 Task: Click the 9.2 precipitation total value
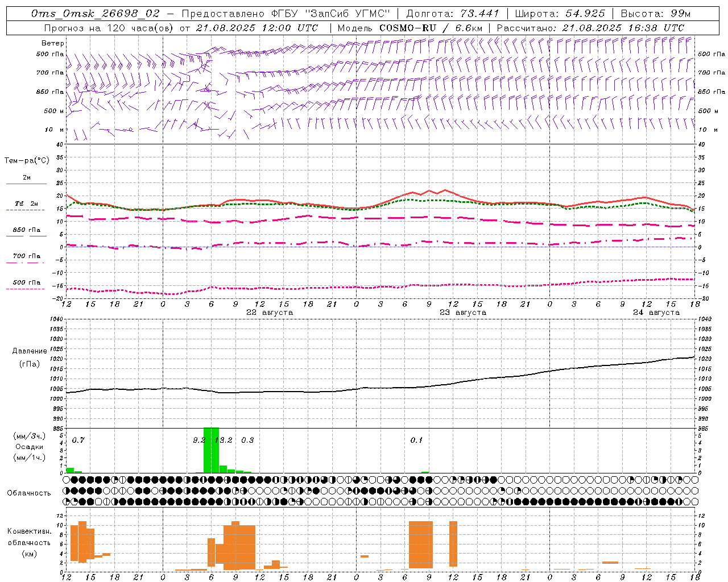[x=199, y=440]
